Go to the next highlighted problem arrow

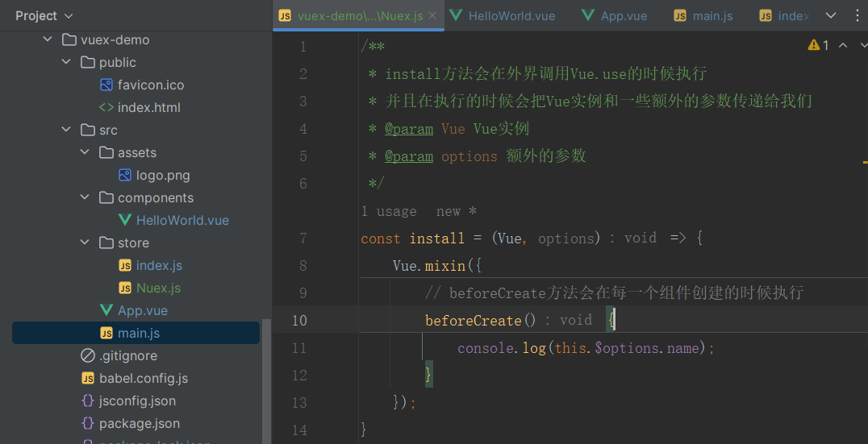coord(863,45)
